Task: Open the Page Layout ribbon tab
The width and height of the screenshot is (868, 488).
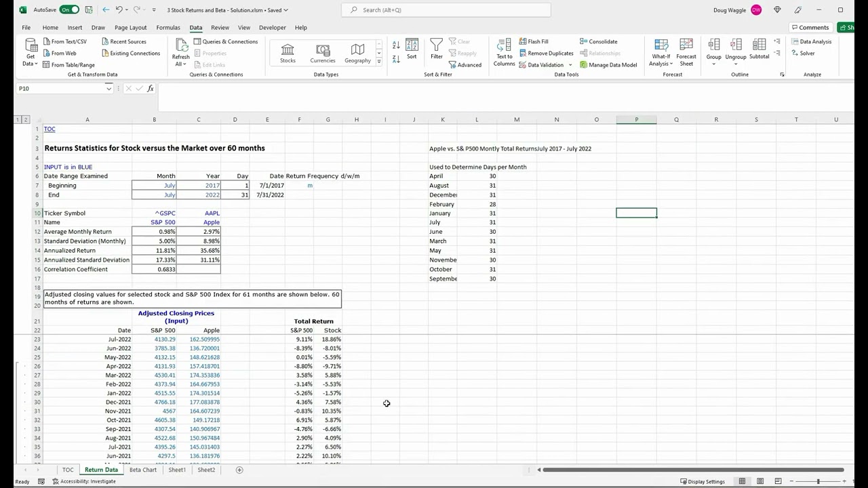Action: [x=130, y=27]
